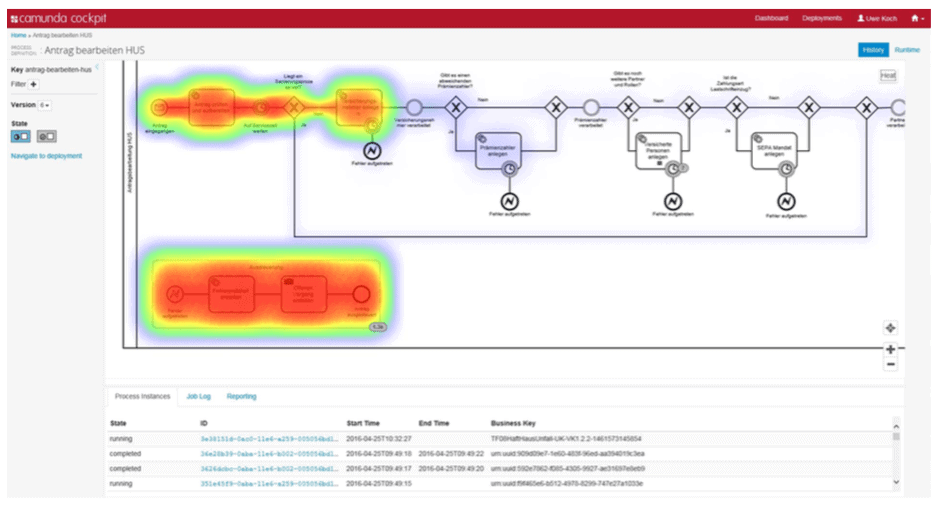Select the Versicherte Personen anlegen task
The image size is (938, 509).
(658, 151)
